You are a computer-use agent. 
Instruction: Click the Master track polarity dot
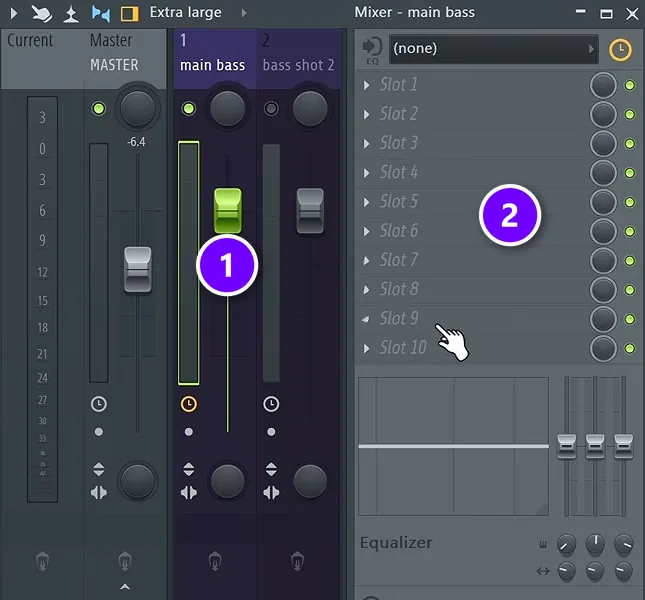pos(99,432)
